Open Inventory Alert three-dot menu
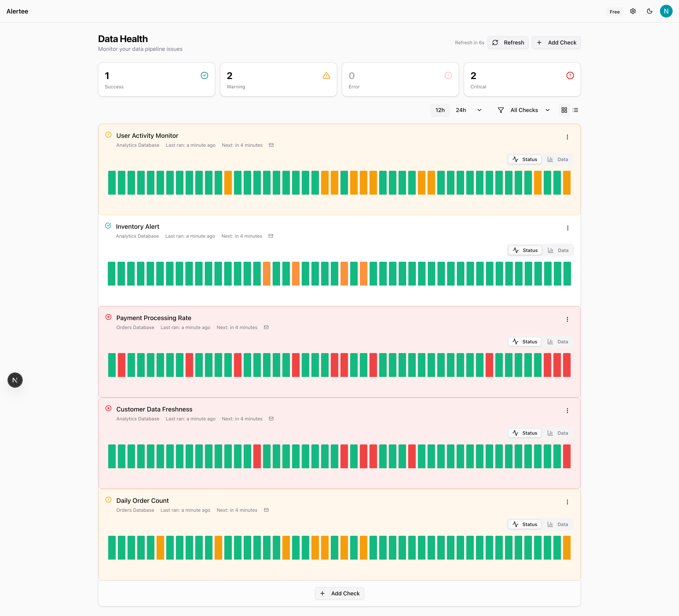 (567, 228)
